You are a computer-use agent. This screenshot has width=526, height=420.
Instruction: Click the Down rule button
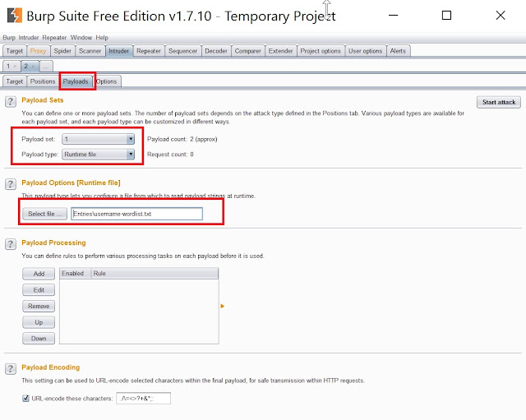coord(39,339)
